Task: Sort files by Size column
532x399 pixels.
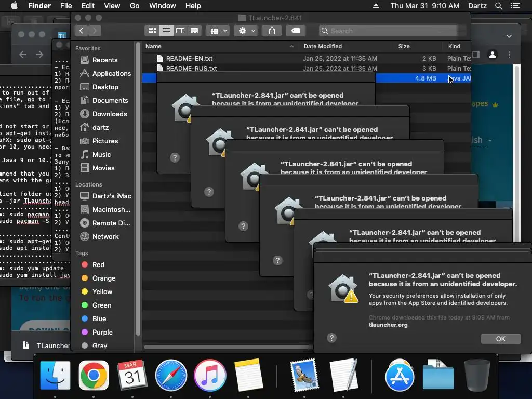Action: pyautogui.click(x=417, y=46)
